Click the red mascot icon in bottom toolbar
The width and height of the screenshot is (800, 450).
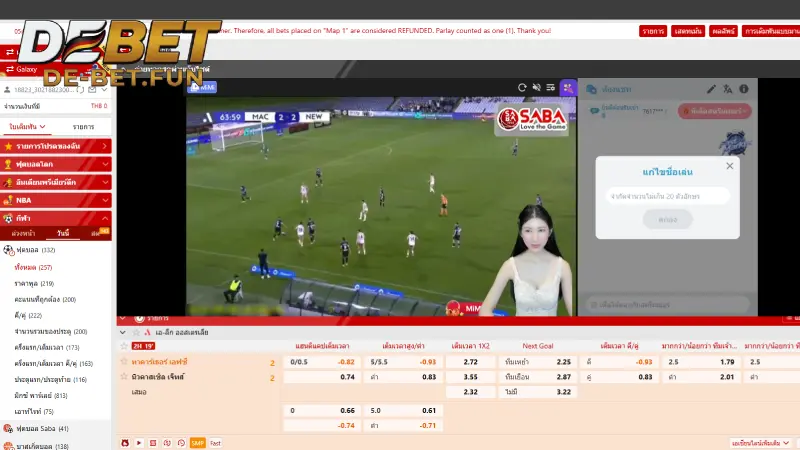point(125,443)
